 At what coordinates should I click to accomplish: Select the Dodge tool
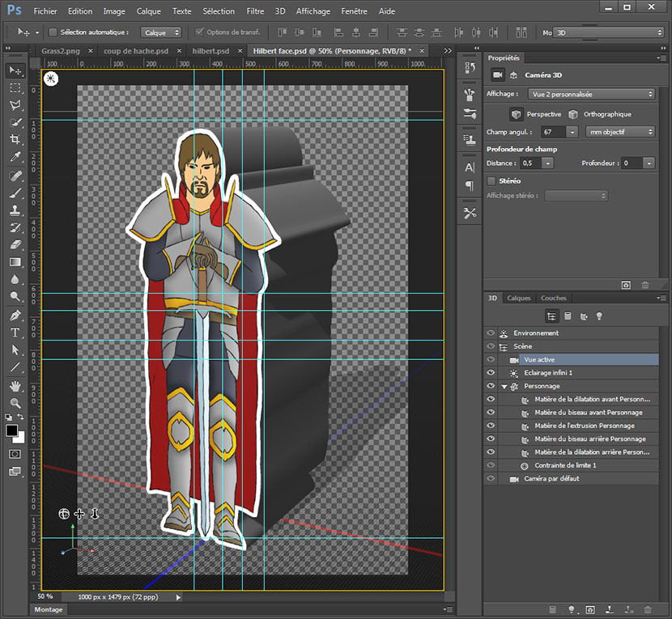click(x=15, y=296)
